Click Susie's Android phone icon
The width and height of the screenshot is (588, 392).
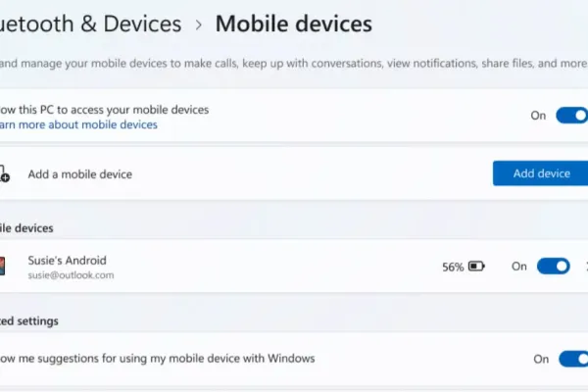(3, 266)
